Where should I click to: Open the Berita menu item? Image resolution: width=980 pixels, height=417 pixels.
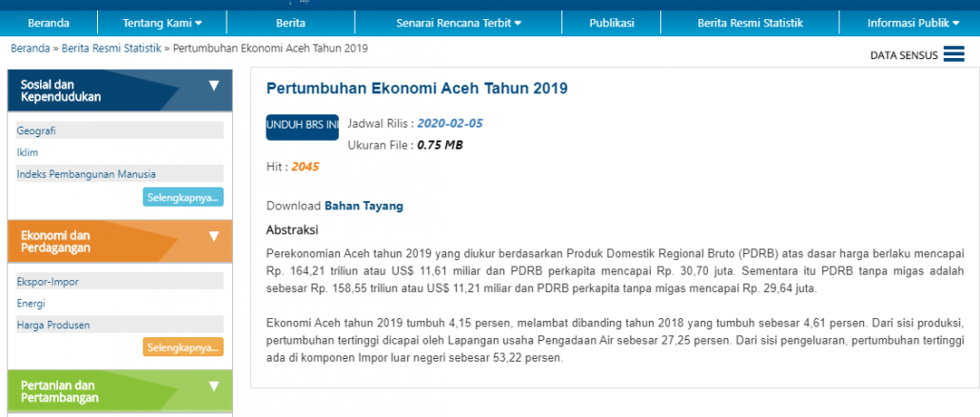(x=290, y=23)
